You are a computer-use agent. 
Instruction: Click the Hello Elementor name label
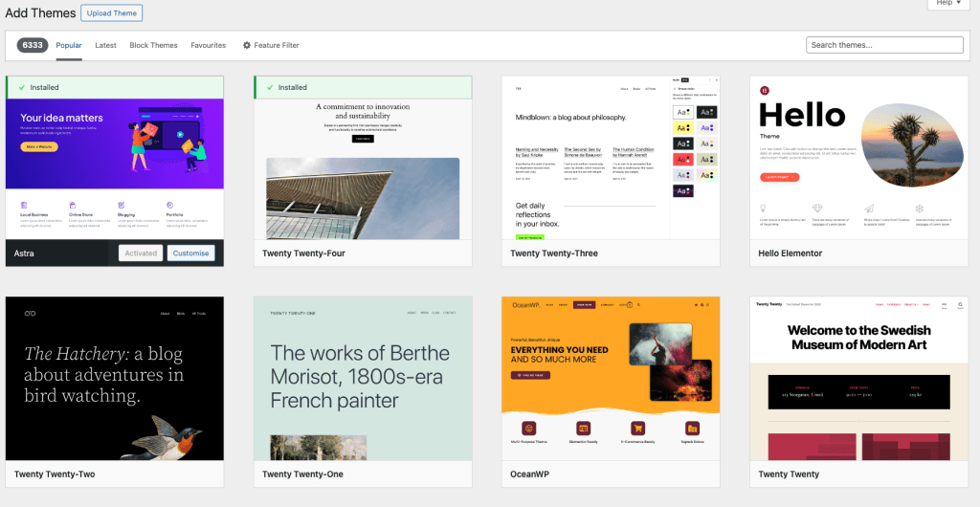pyautogui.click(x=790, y=253)
